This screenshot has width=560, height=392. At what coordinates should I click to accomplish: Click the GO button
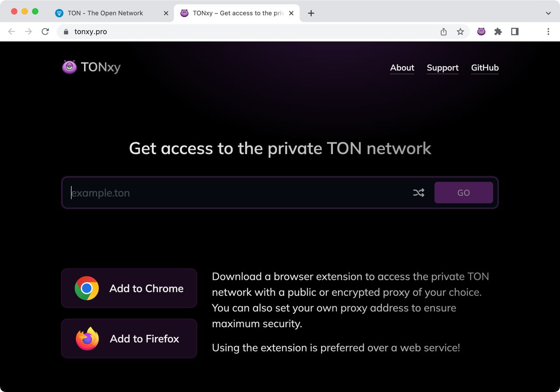click(464, 192)
